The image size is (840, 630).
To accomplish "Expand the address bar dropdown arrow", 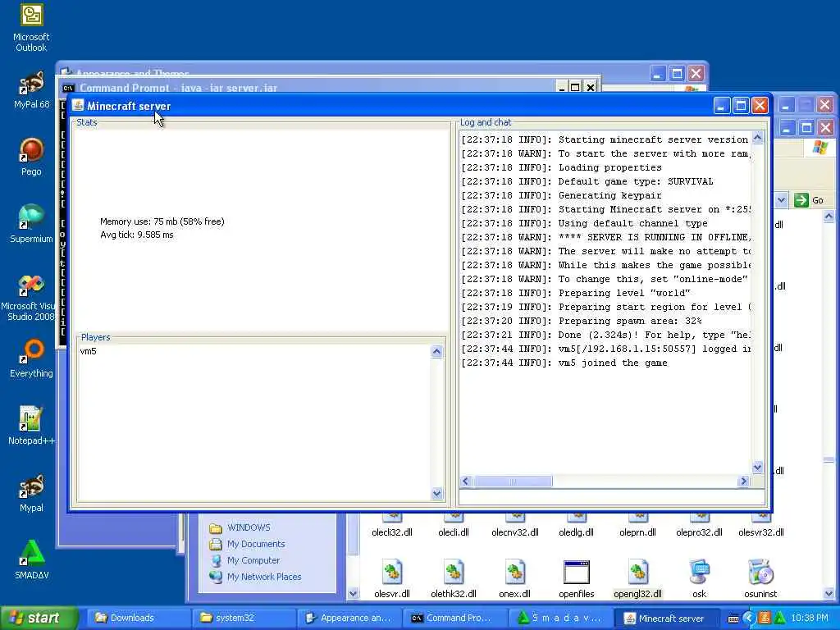I will 781,200.
